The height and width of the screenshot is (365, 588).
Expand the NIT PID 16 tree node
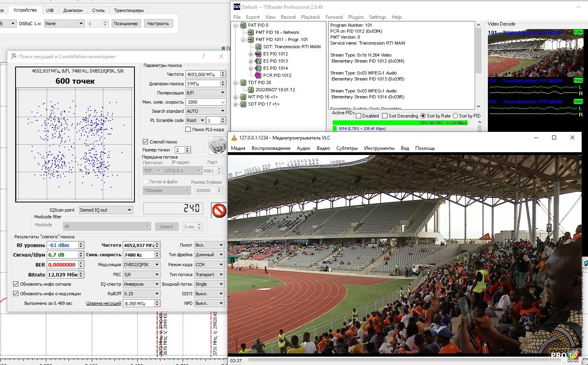[236, 97]
